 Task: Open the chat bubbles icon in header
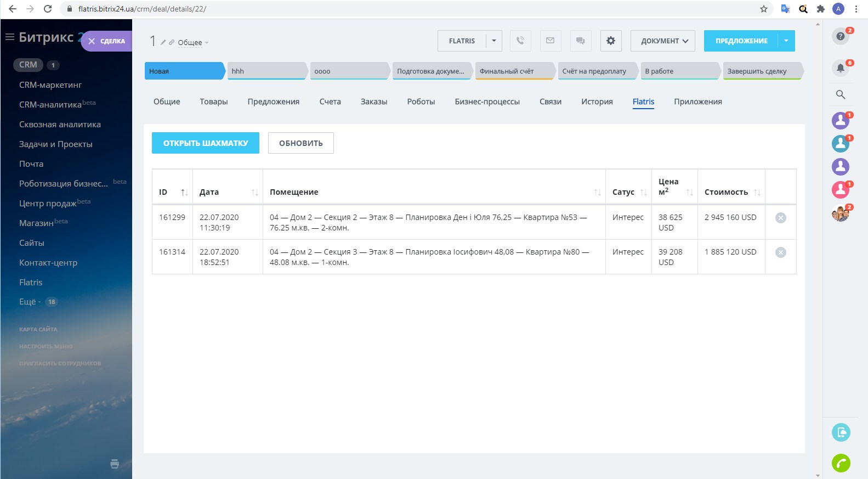click(581, 41)
